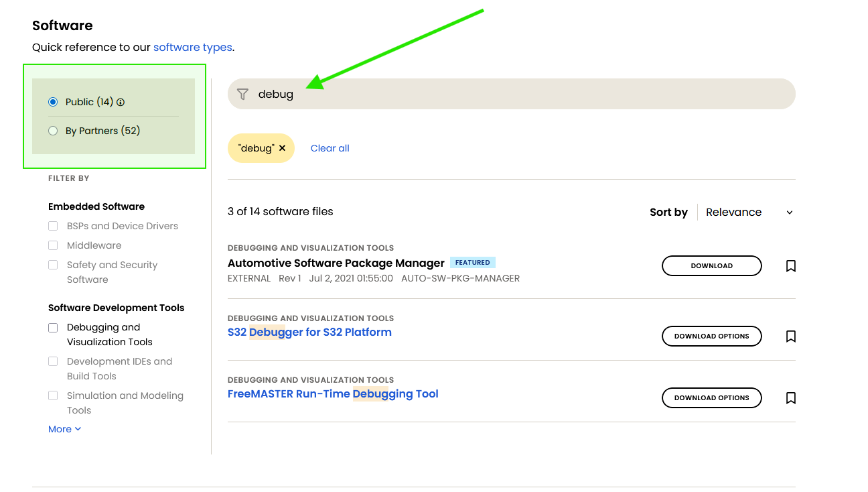Select the Public radio button
Viewport: 868px width, 492px height.
[x=53, y=102]
